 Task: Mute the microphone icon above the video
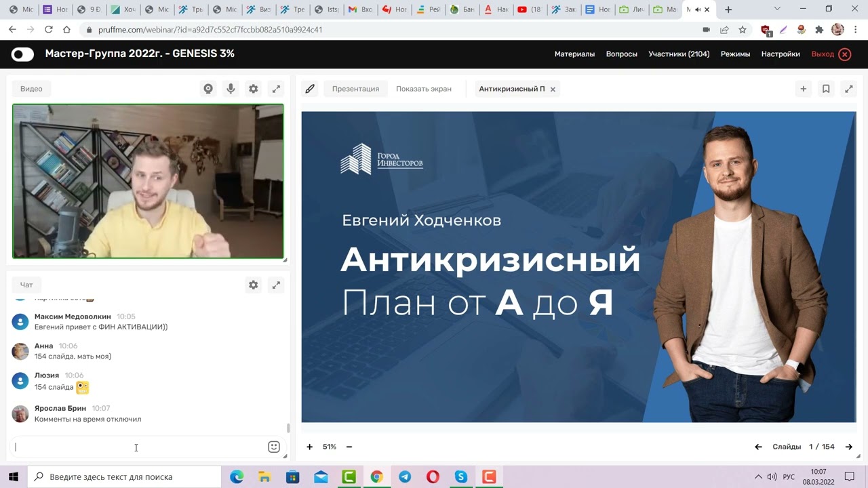pyautogui.click(x=231, y=88)
